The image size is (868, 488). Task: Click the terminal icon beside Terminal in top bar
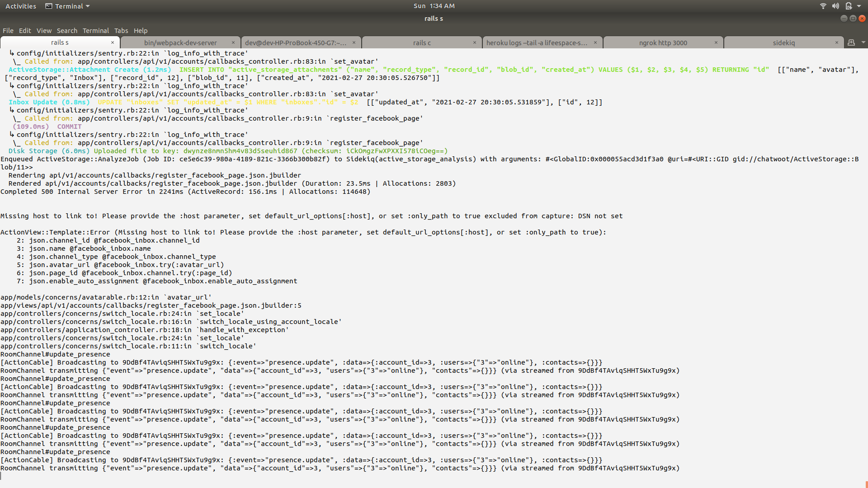pyautogui.click(x=48, y=6)
